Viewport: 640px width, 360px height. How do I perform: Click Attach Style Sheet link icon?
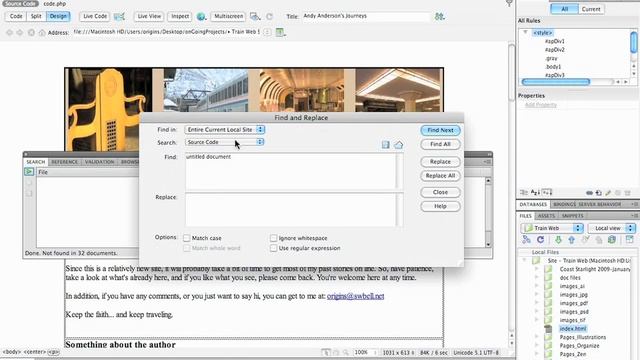point(589,193)
